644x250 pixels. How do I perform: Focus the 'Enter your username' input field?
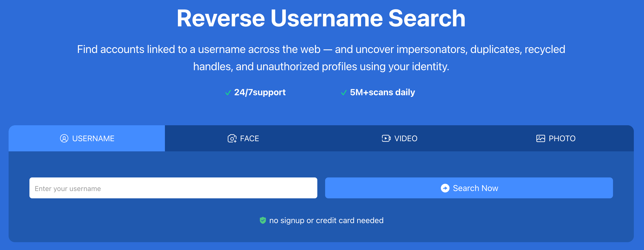(173, 188)
